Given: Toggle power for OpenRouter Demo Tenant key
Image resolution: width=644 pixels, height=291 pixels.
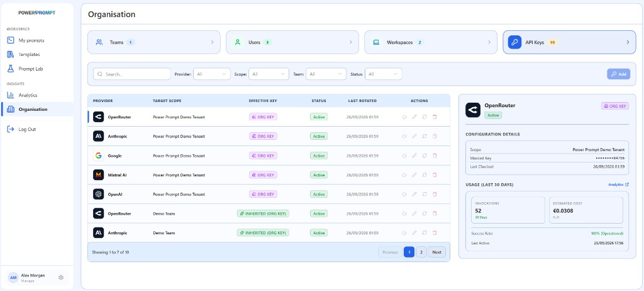Looking at the screenshot, I should (404, 117).
